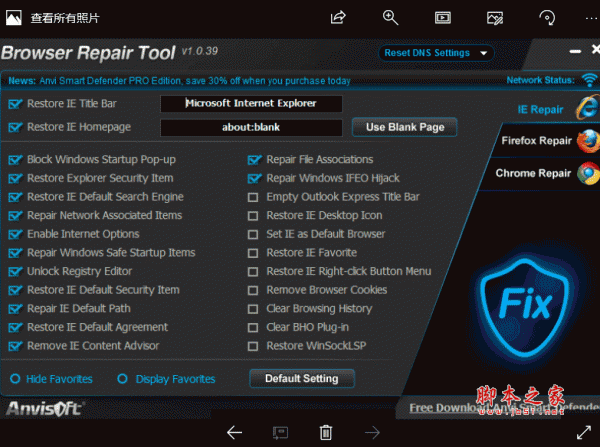Click the Chrome logo icon
600x447 pixels.
coord(589,173)
